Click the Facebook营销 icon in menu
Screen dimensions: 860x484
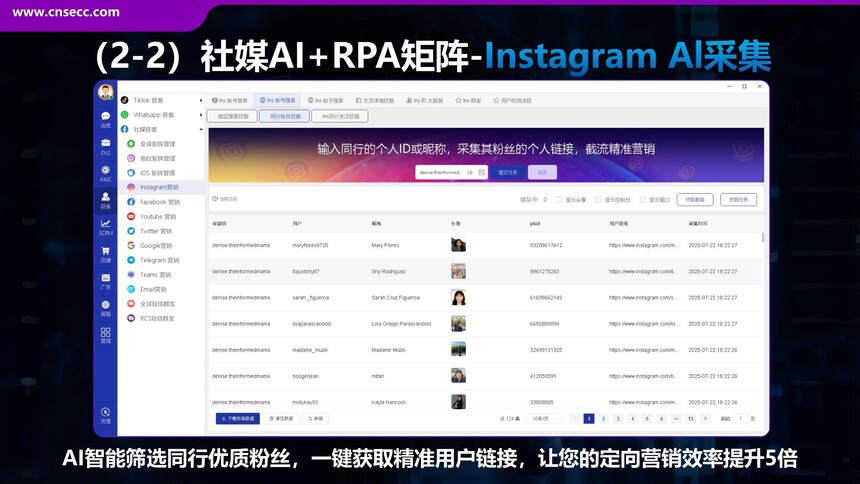click(x=131, y=202)
